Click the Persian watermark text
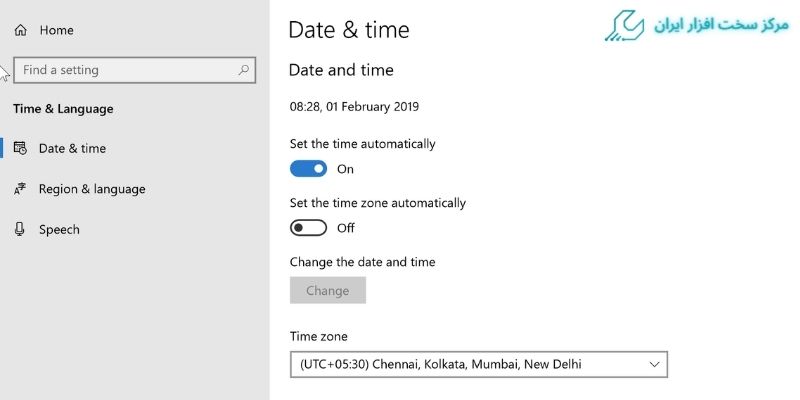Viewport: 800px width, 400px height. (721, 25)
